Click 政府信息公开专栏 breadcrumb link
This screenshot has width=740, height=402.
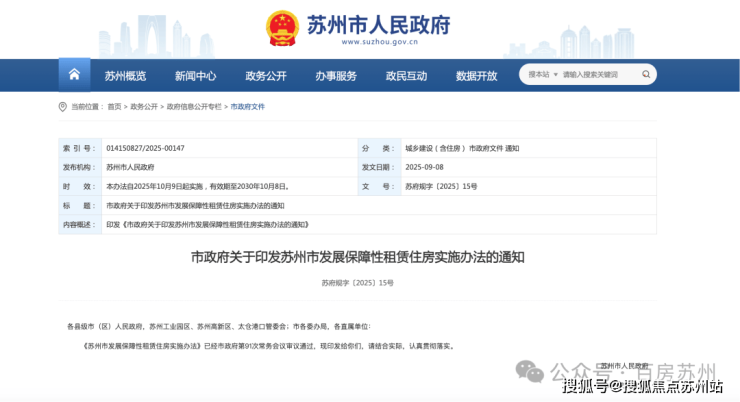pyautogui.click(x=194, y=106)
